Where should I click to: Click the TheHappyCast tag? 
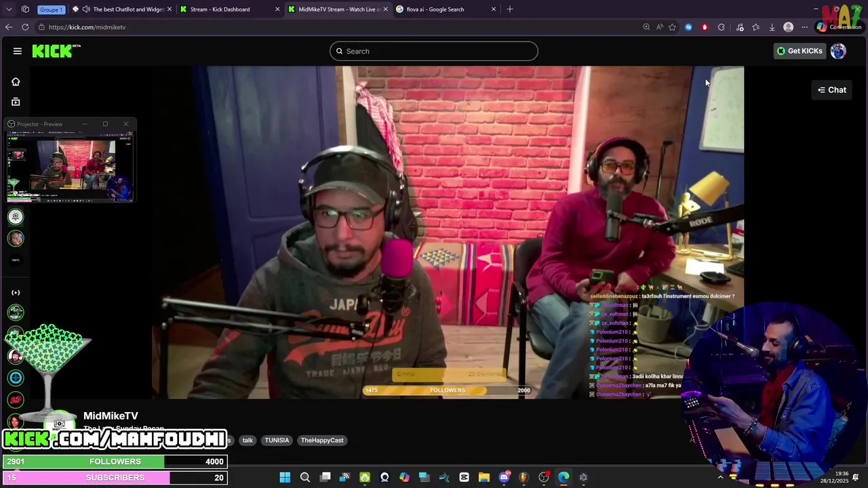point(322,441)
